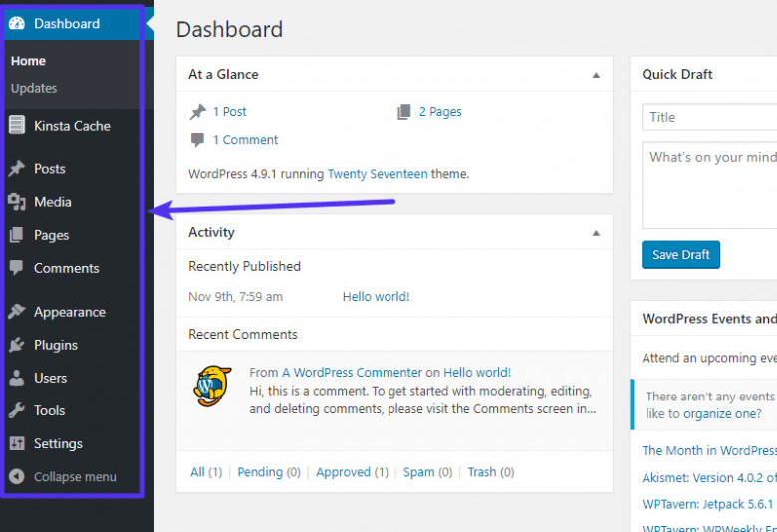Viewport: 777px width, 532px height.
Task: Click the Quick Draft widget title
Action: coord(677,74)
